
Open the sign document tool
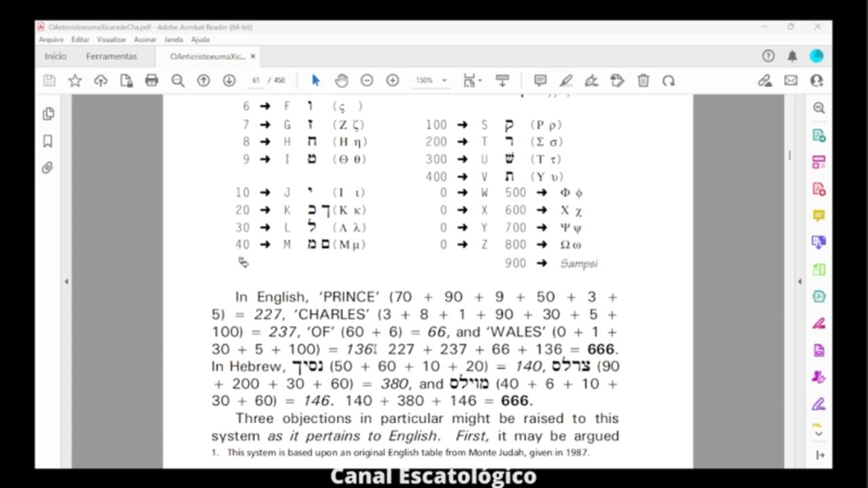591,81
